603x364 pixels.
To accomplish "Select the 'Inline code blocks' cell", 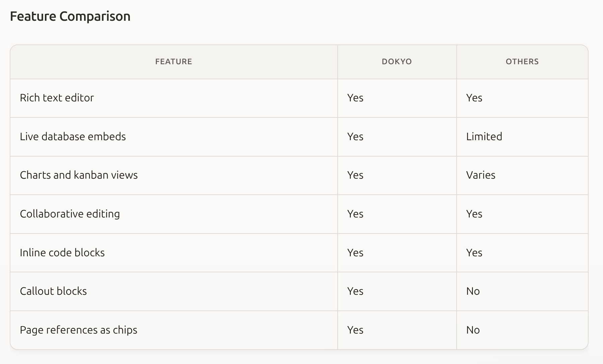I will (x=174, y=253).
